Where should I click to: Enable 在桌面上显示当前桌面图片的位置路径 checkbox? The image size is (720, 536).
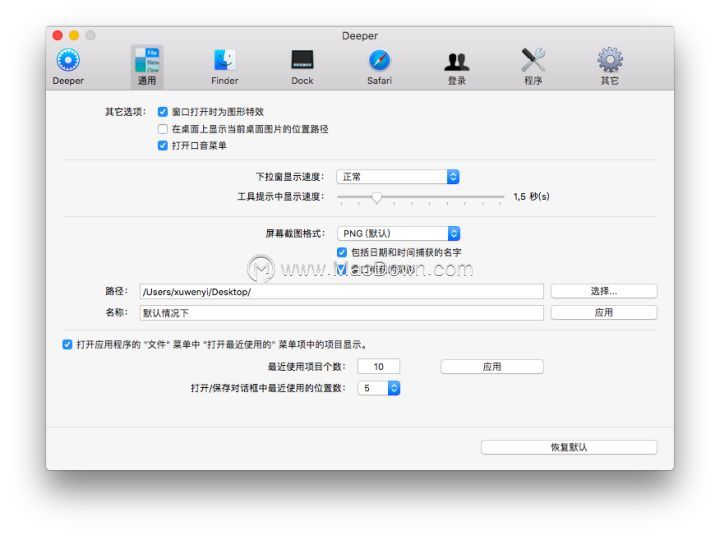pyautogui.click(x=163, y=129)
